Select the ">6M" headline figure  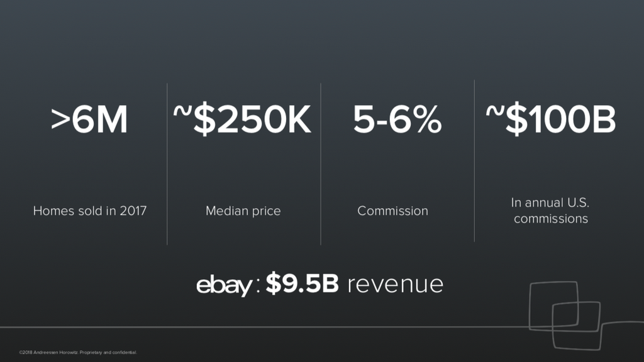click(90, 120)
